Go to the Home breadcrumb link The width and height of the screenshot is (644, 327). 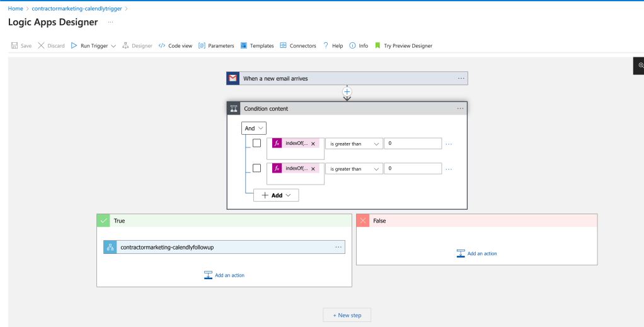pyautogui.click(x=16, y=9)
